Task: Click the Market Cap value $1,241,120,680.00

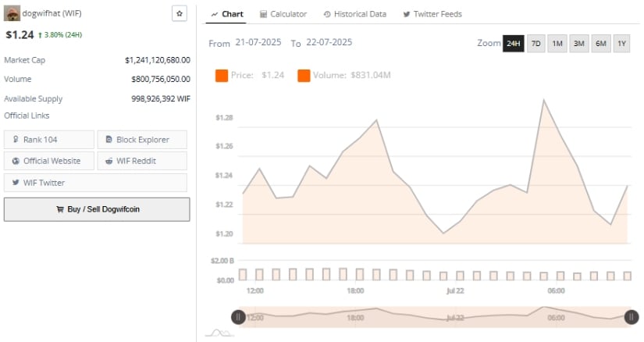Action: tap(158, 60)
